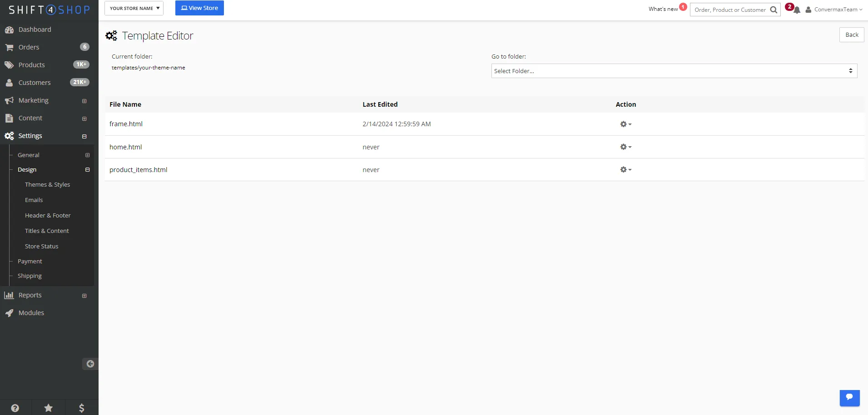This screenshot has width=868, height=415.
Task: Open the Select Folder dropdown
Action: tap(674, 71)
